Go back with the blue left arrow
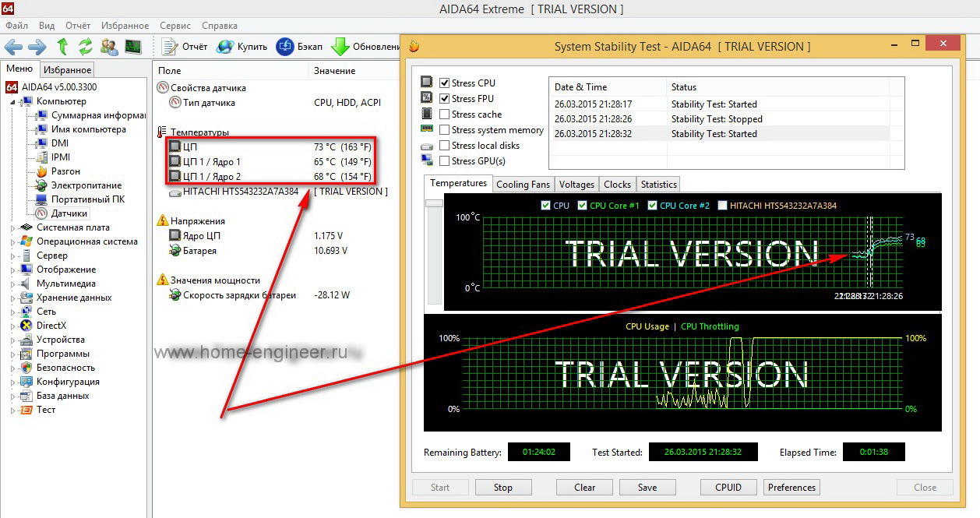Screen dimensions: 980x518 pyautogui.click(x=14, y=46)
